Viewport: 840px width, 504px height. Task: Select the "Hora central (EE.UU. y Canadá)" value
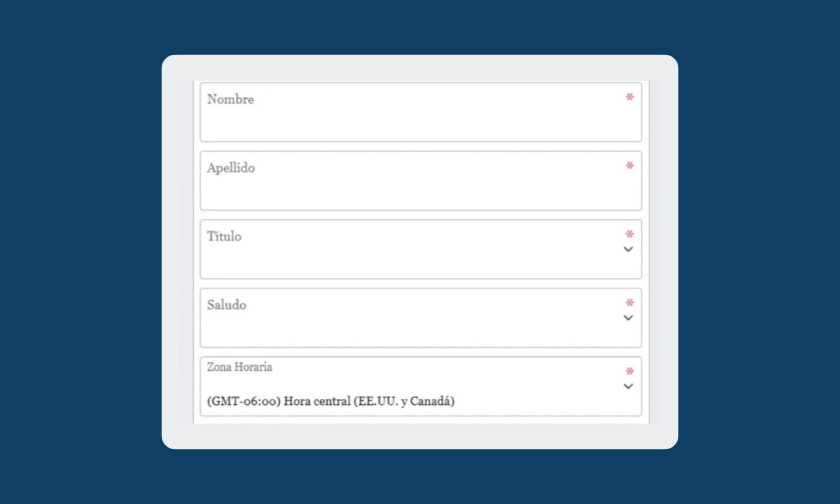(330, 402)
